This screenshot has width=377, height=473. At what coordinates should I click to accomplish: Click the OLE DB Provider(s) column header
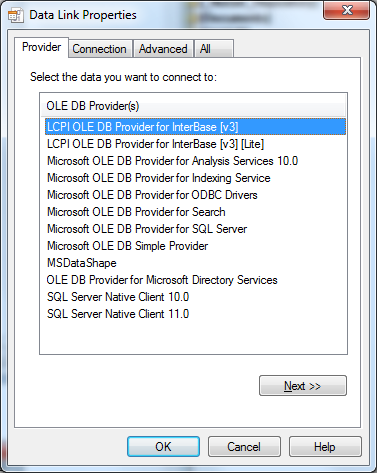pos(193,106)
